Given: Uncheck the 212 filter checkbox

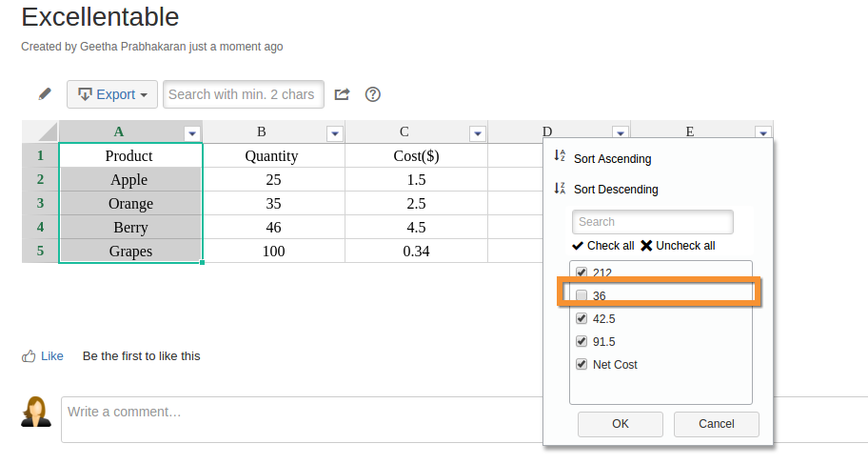Looking at the screenshot, I should (582, 272).
